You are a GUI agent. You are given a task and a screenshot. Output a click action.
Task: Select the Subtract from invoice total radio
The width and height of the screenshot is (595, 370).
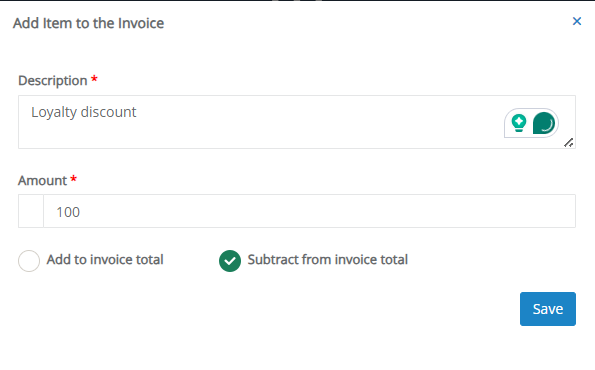[230, 261]
